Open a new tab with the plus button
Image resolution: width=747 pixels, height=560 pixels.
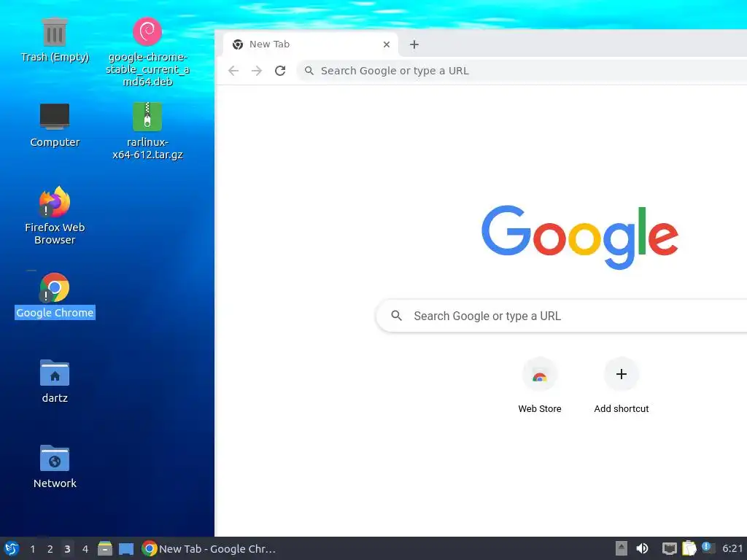coord(414,44)
